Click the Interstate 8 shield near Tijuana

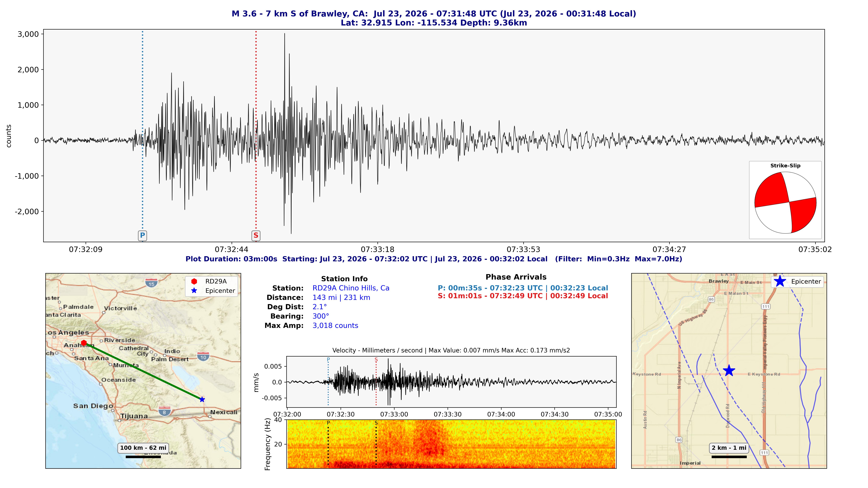[x=164, y=411]
